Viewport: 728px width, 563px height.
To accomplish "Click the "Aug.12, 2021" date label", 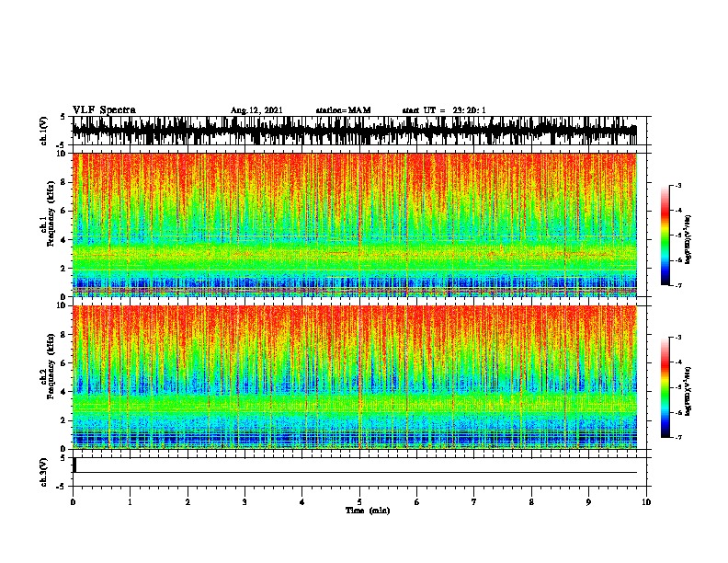I will [256, 110].
